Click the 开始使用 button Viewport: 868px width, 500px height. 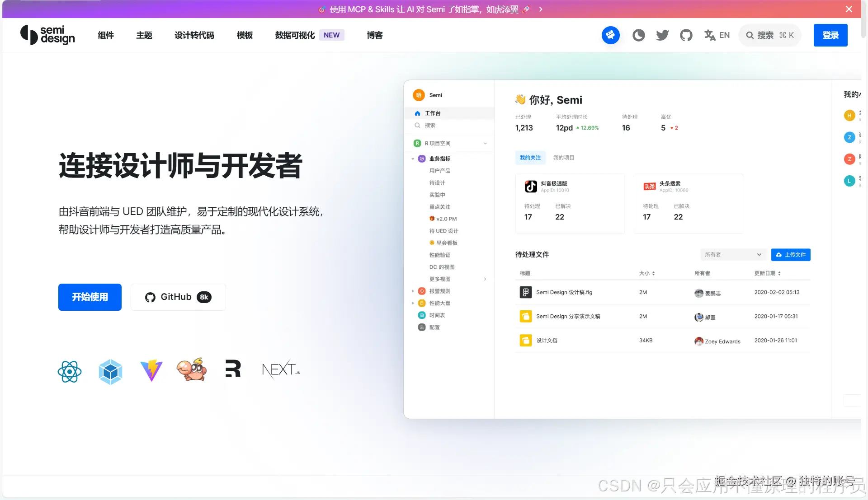pos(90,297)
